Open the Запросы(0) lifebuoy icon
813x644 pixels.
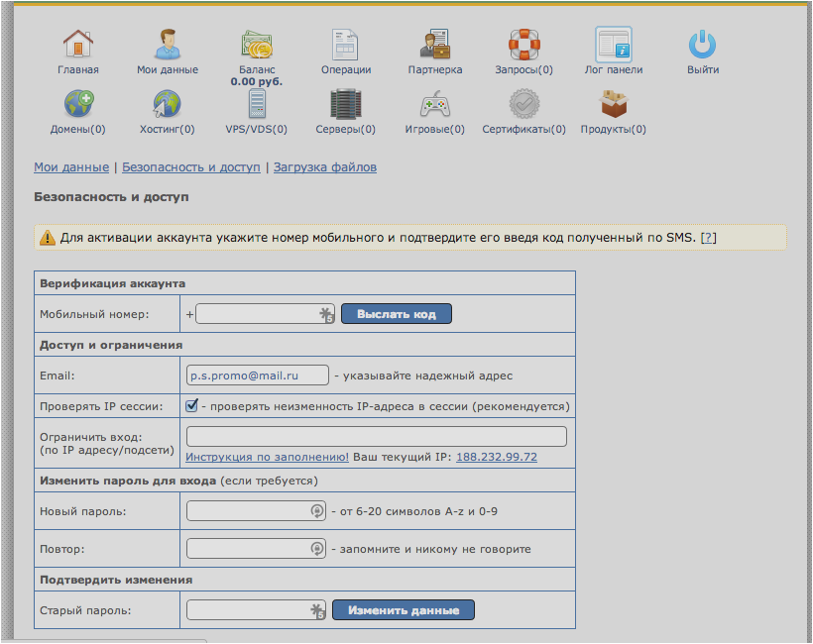click(x=523, y=44)
